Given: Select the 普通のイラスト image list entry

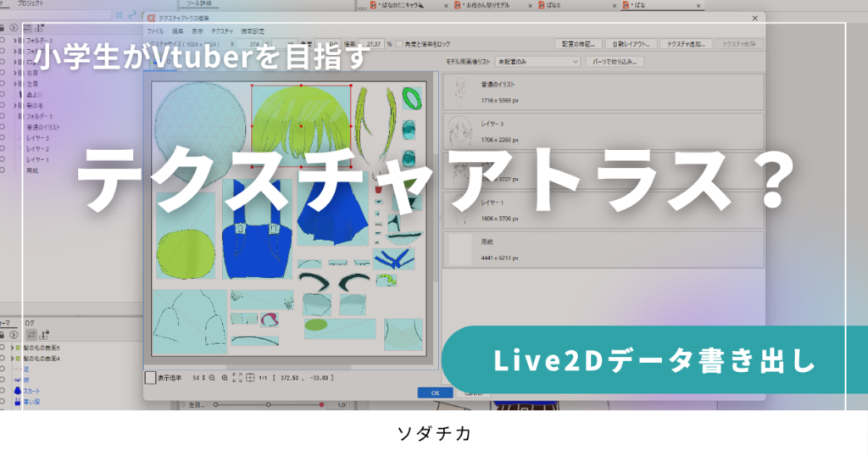Looking at the screenshot, I should point(604,92).
